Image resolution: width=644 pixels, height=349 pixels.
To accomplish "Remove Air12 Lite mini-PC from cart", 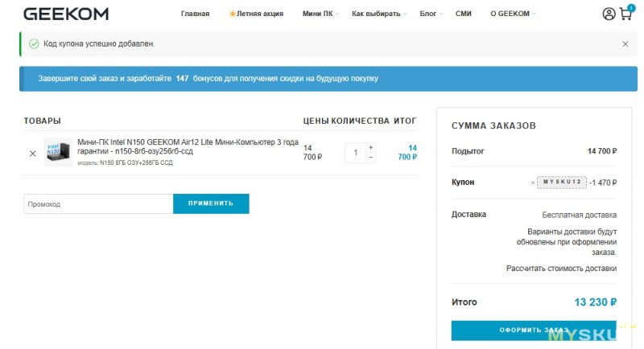I will coord(33,154).
